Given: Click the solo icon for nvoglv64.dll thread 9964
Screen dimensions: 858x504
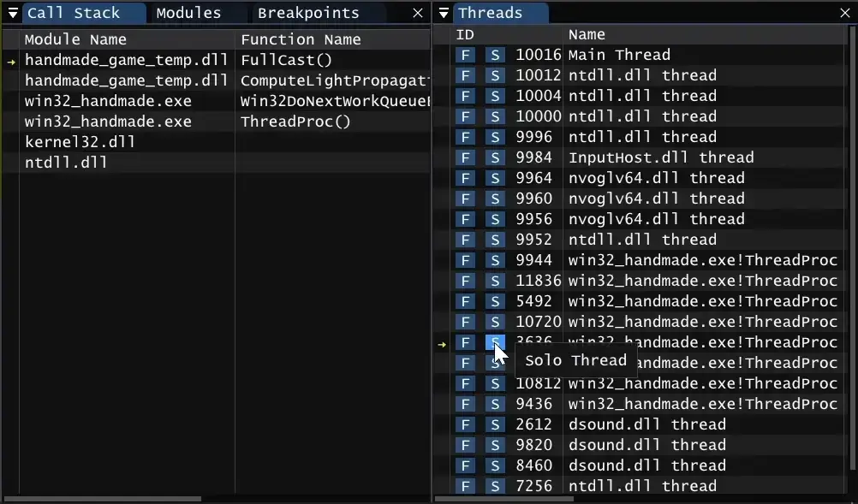Looking at the screenshot, I should coord(495,178).
